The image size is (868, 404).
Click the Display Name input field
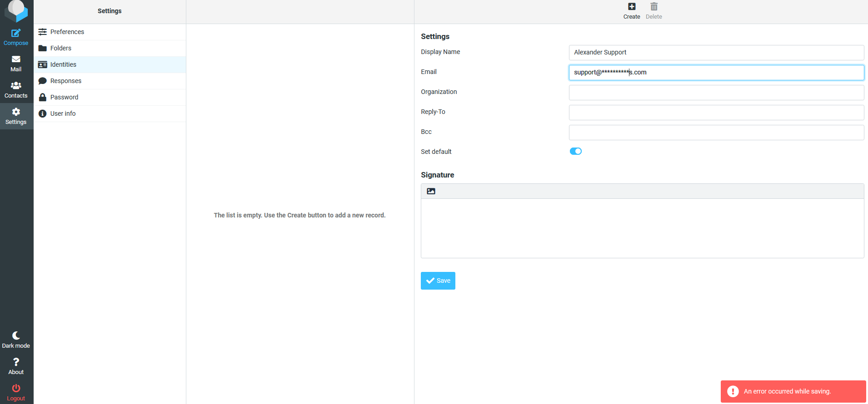[x=716, y=53]
